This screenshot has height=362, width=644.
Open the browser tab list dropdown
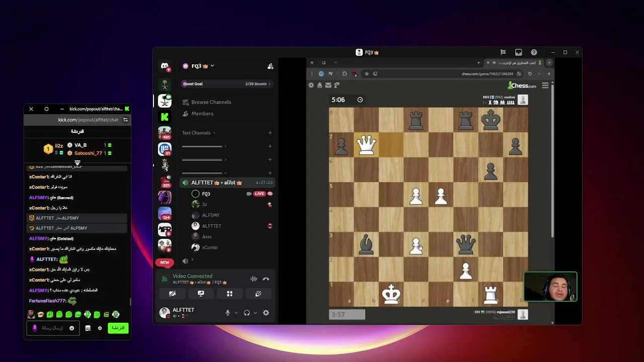549,63
